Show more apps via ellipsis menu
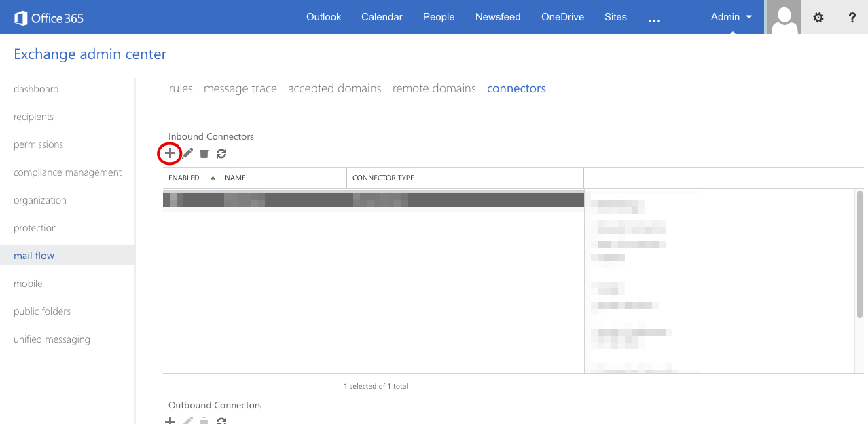This screenshot has width=868, height=424. pos(654,19)
